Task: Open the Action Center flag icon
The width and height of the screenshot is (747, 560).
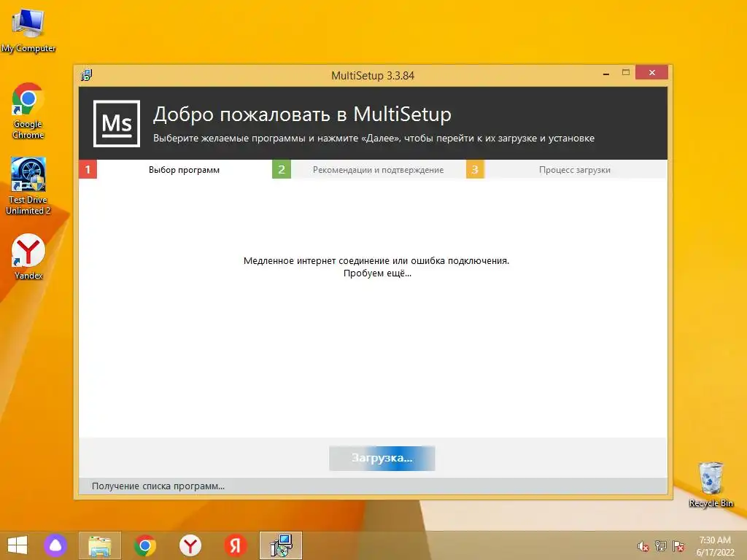Action: 678,546
